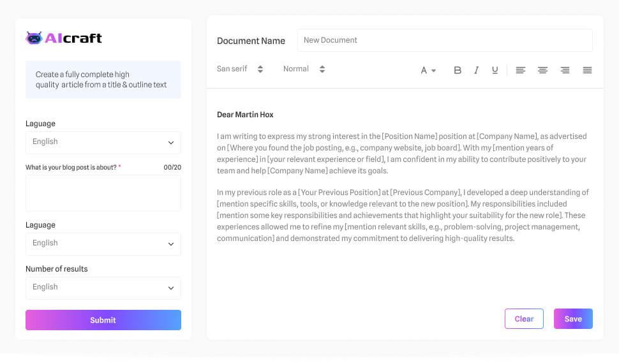Click the blog post description text area
Viewport: 619px width, 364px height.
coord(103,193)
